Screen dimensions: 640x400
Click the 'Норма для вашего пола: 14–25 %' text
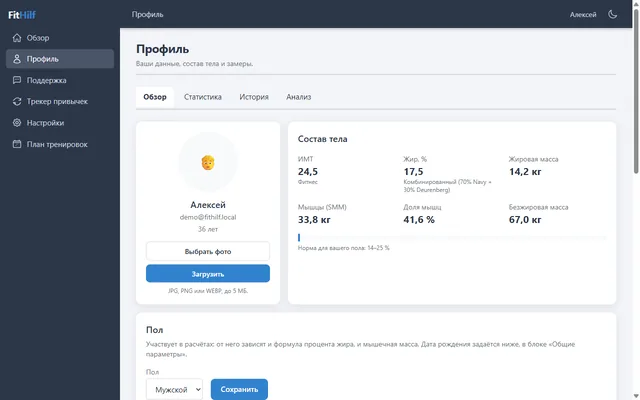click(x=344, y=248)
